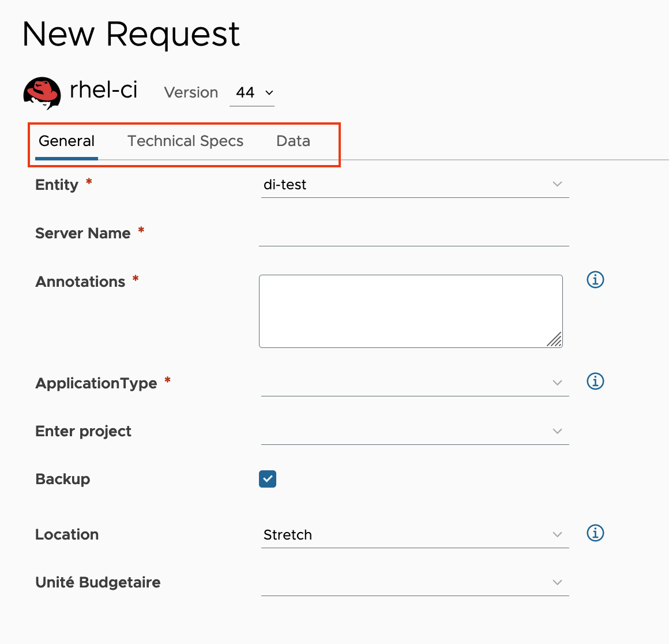Select the General tab
This screenshot has height=644, width=669.
66,141
